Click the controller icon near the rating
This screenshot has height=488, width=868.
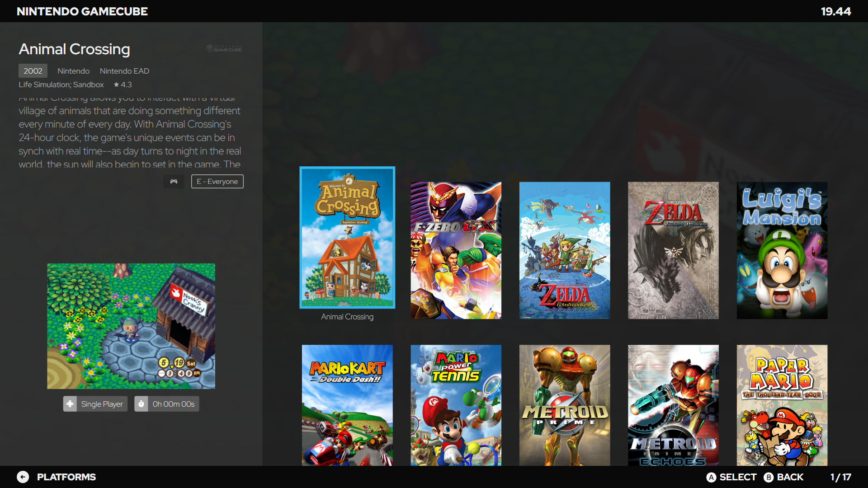(174, 181)
